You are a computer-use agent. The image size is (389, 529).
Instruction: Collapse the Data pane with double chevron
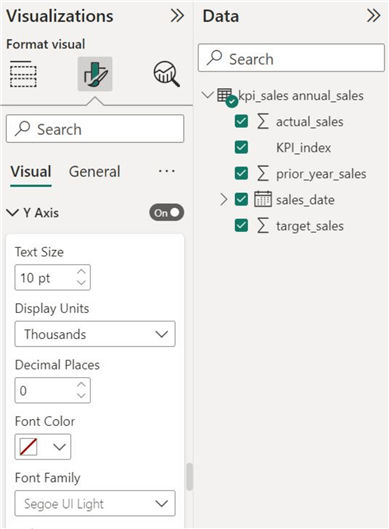click(373, 16)
